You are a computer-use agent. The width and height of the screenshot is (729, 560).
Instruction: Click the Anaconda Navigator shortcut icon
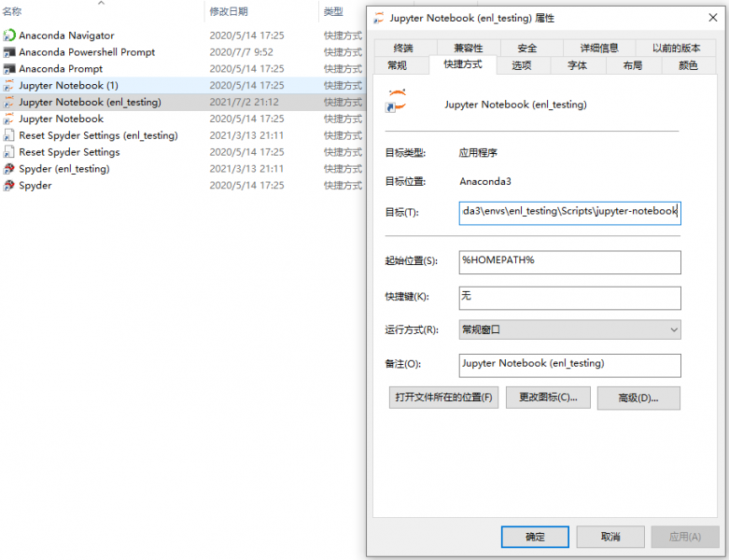coord(9,35)
